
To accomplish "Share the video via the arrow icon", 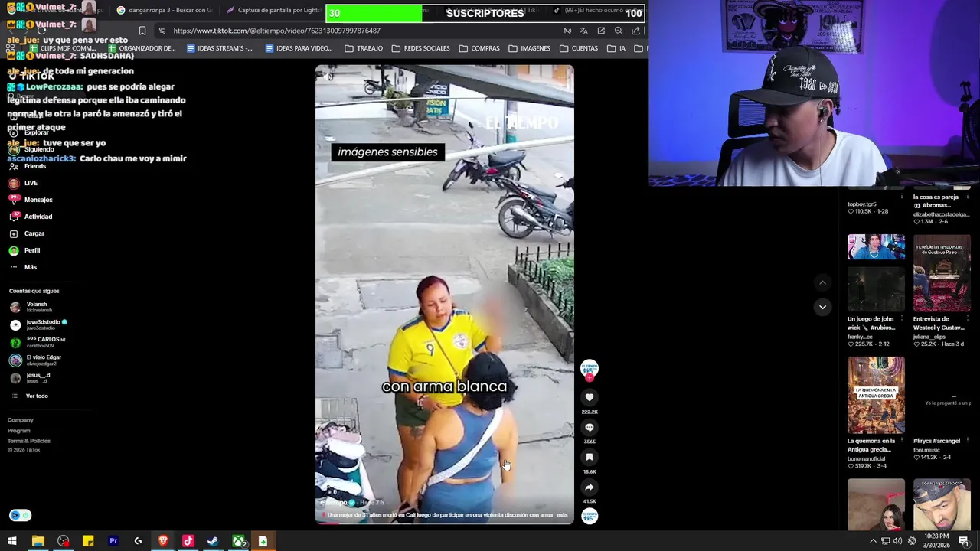I will coord(589,487).
